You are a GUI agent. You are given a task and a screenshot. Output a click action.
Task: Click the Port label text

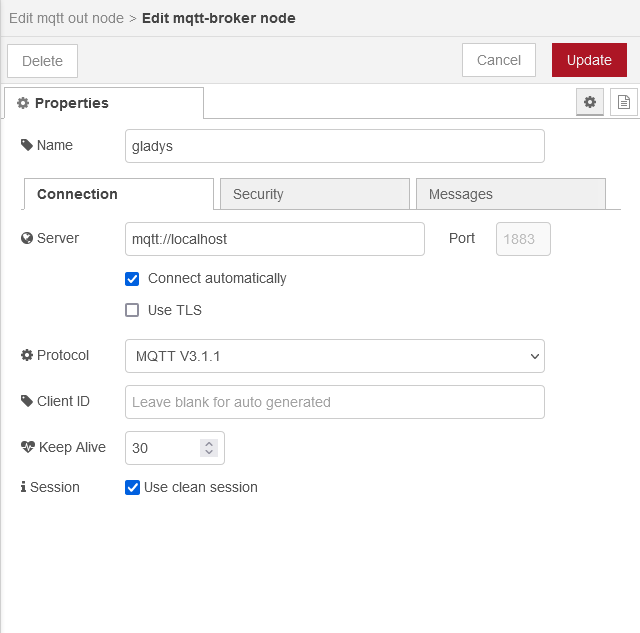(462, 238)
